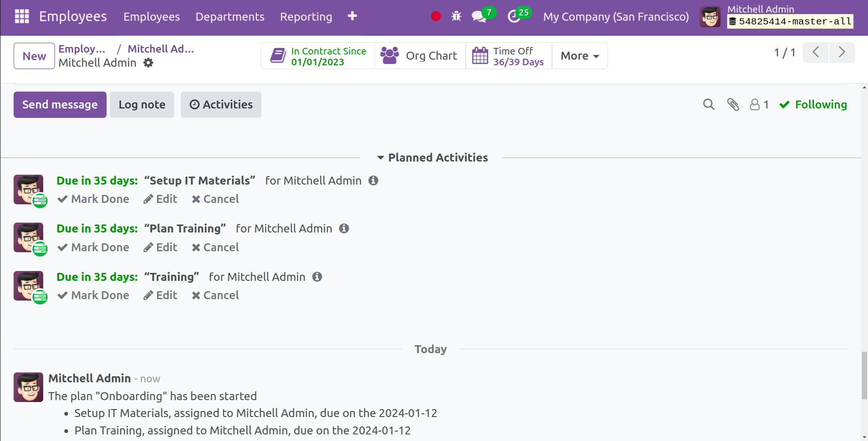Mark Training activity as done
This screenshot has width=868, height=441.
(x=93, y=295)
